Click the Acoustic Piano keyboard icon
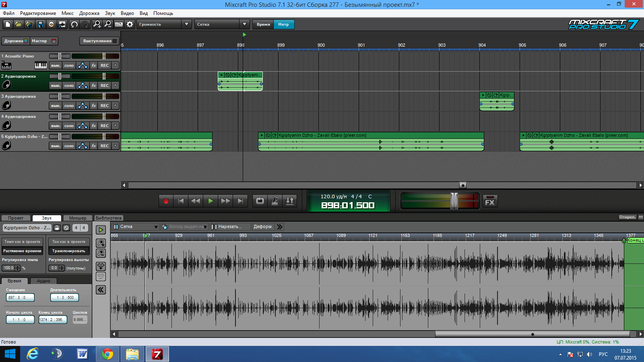644x362 pixels. coord(41,65)
